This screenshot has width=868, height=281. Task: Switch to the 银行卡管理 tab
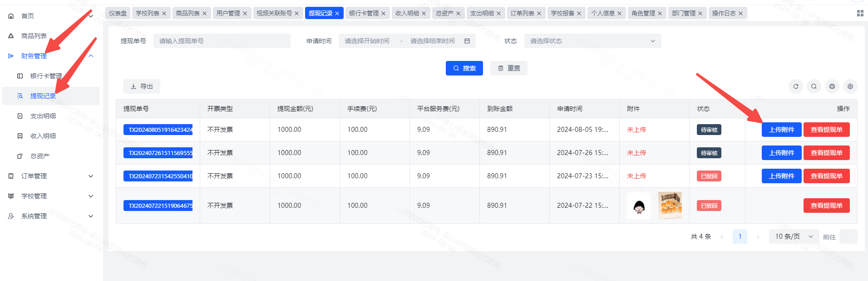(x=363, y=13)
